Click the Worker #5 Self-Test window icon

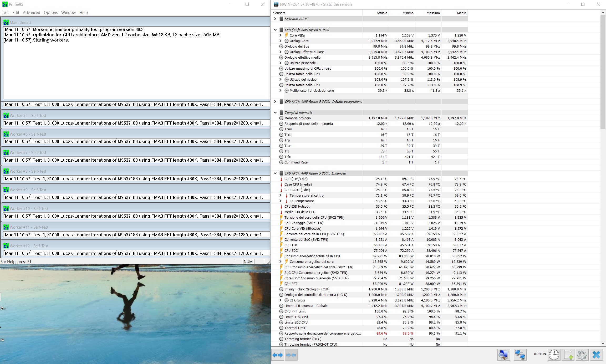(x=6, y=116)
